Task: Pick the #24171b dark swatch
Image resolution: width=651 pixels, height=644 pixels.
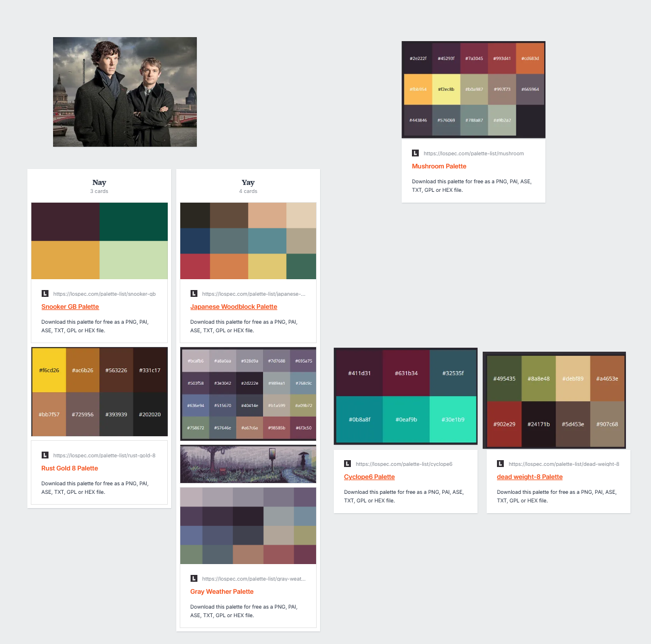Action: pos(539,424)
